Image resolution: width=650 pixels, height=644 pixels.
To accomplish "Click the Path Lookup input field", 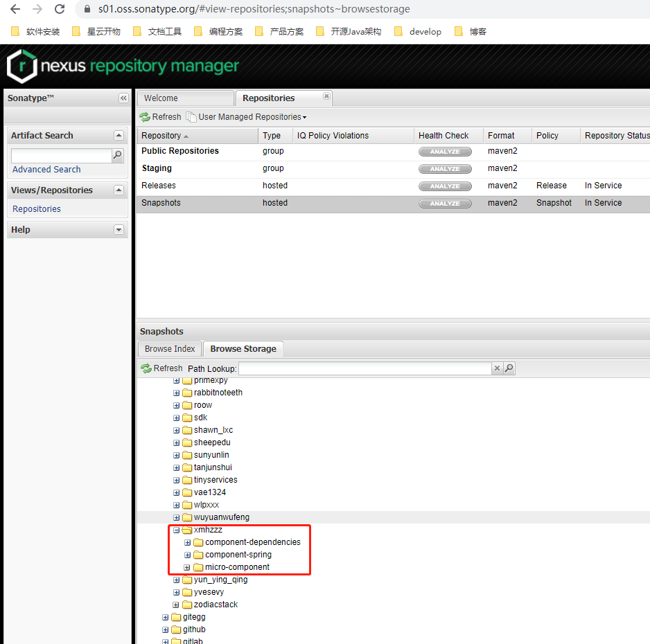I will point(365,368).
